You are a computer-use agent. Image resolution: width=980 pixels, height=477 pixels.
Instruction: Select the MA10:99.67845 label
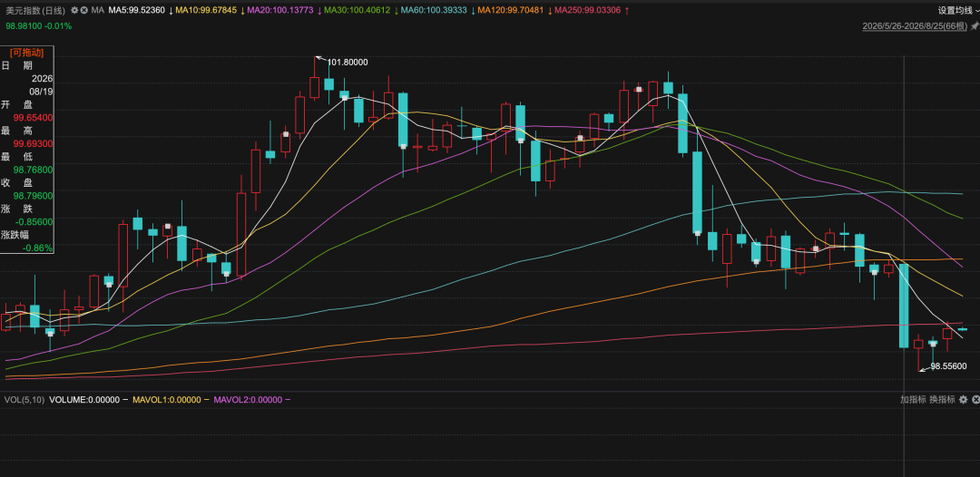pyautogui.click(x=206, y=11)
